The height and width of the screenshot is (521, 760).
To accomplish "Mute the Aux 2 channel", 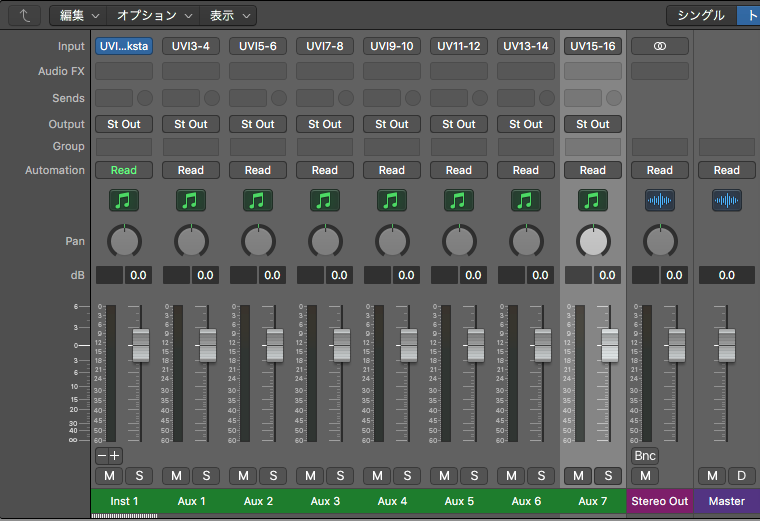I will coord(243,476).
